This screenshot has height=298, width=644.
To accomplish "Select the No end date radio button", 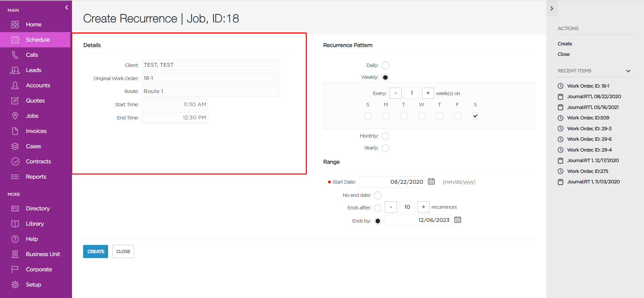I will 378,195.
